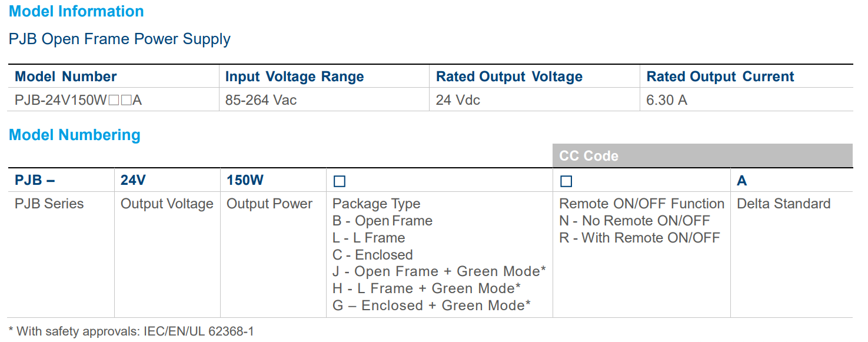Click the J - Open Frame + Green Mode line

coord(439,271)
